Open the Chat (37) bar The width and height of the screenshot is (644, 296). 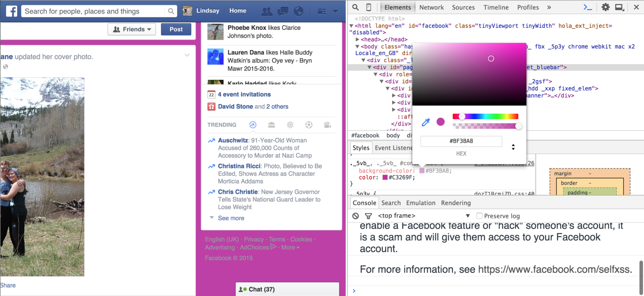click(287, 289)
